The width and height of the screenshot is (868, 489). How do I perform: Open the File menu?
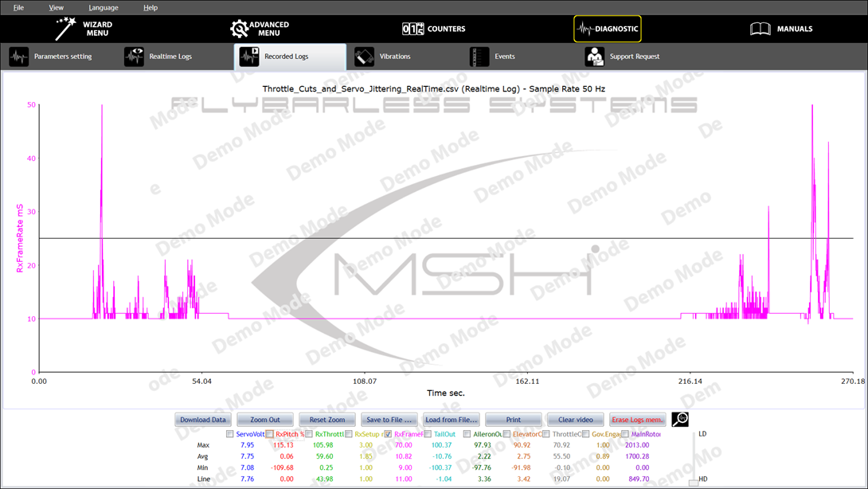[x=18, y=7]
